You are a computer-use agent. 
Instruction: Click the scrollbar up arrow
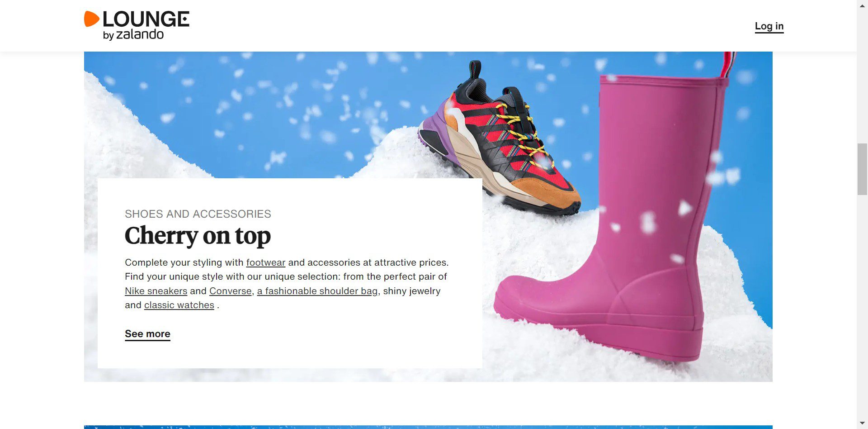point(862,4)
